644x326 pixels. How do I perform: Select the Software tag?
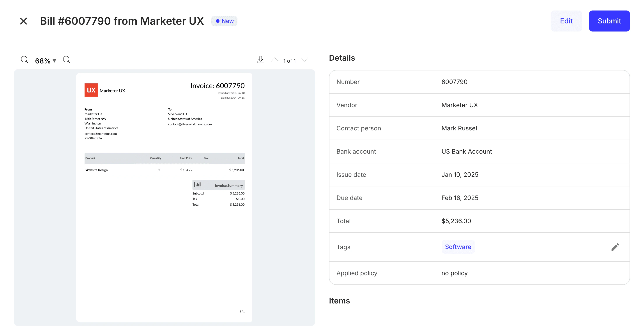458,247
